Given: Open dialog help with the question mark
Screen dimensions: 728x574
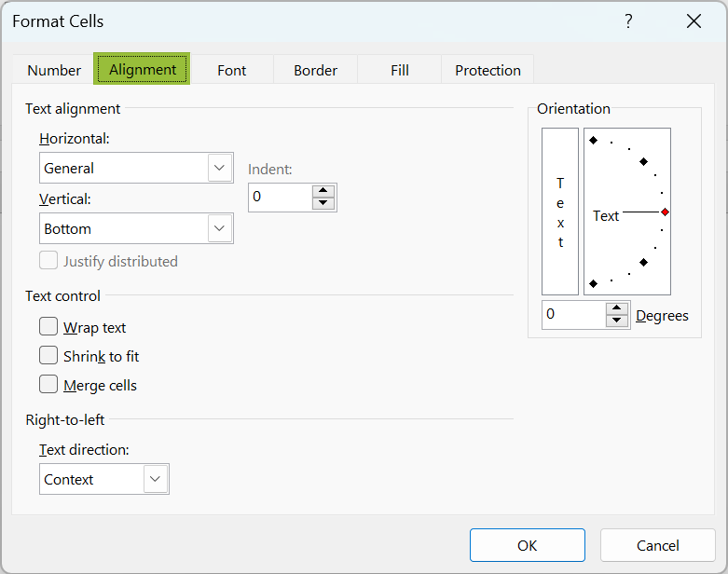Looking at the screenshot, I should [628, 20].
